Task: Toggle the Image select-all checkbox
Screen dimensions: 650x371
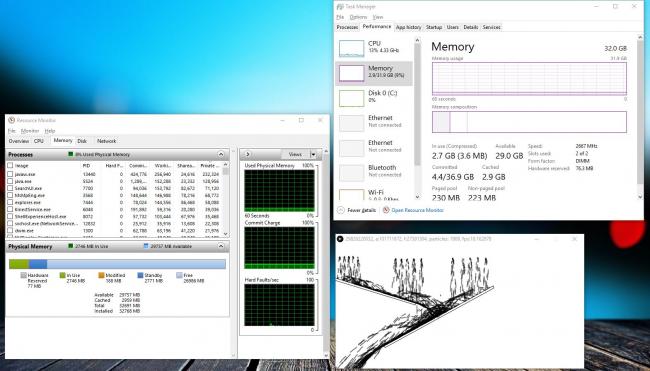Action: 10,165
